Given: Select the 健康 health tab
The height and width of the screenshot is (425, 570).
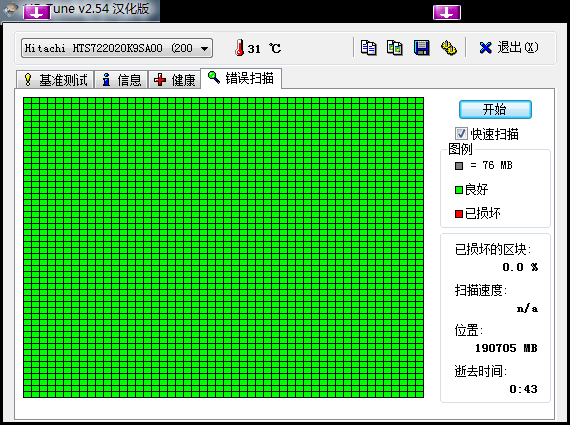Looking at the screenshot, I should 174,80.
